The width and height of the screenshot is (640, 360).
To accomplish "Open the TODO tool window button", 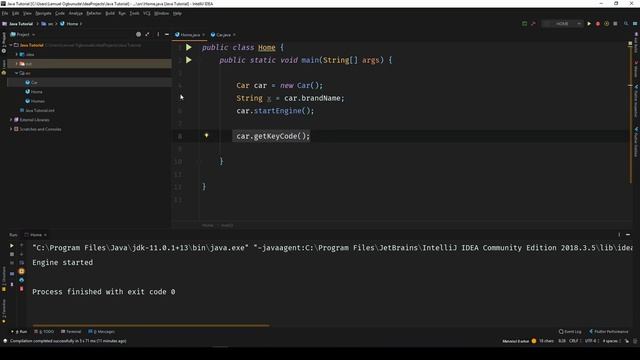I will point(44,331).
